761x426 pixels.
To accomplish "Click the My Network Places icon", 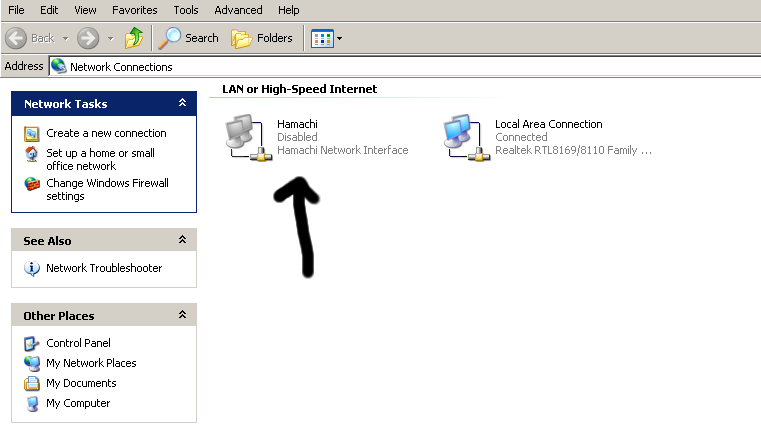I will coord(32,363).
